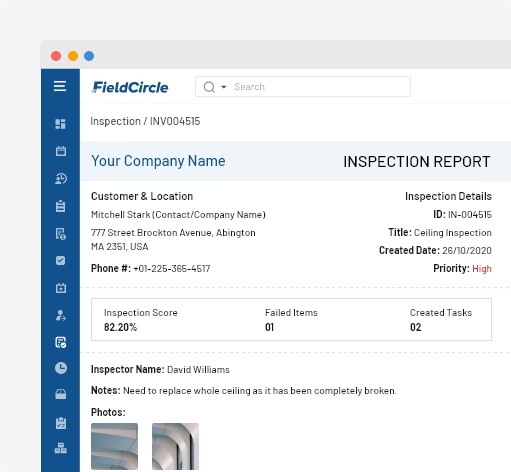Click the address '777 Street Brockton Avenue, Abington'

173,233
